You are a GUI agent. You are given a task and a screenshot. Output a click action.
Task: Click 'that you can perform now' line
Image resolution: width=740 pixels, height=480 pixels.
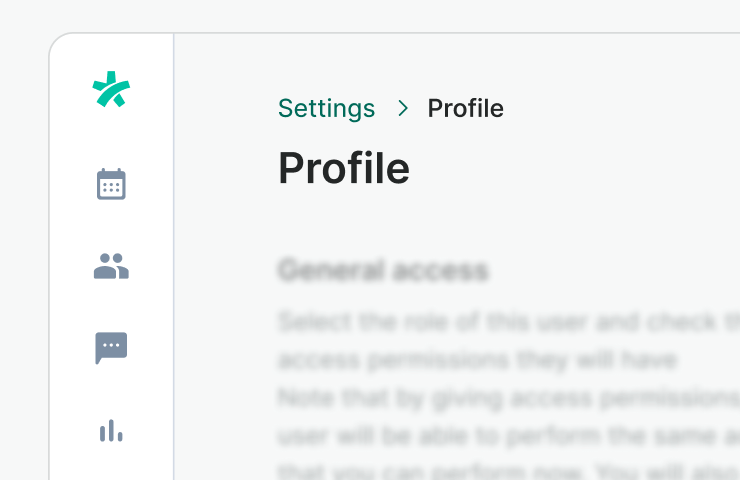(x=500, y=469)
